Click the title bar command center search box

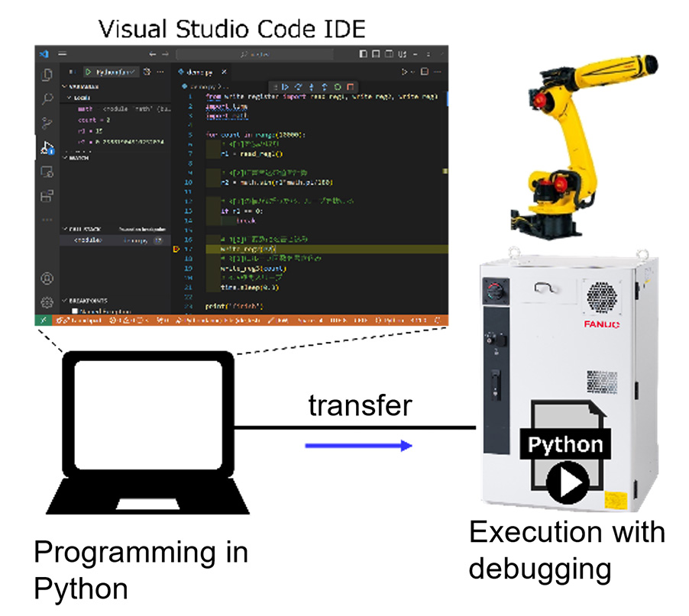(x=254, y=54)
